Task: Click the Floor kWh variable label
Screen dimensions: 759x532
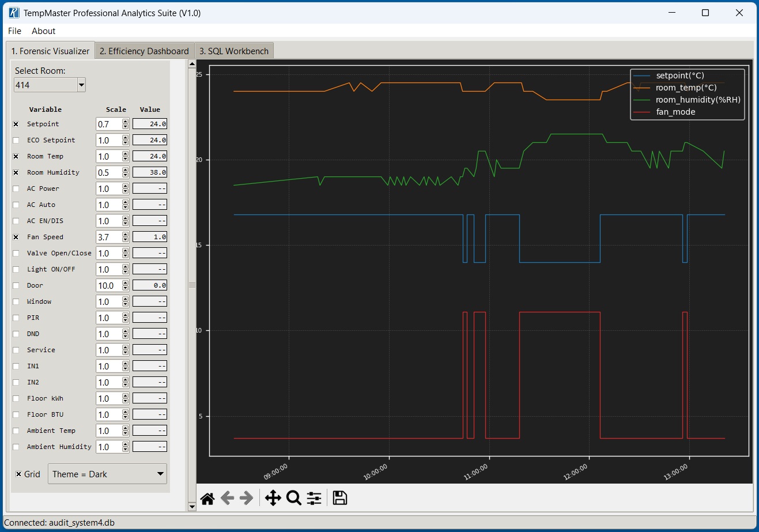Action: (x=45, y=398)
